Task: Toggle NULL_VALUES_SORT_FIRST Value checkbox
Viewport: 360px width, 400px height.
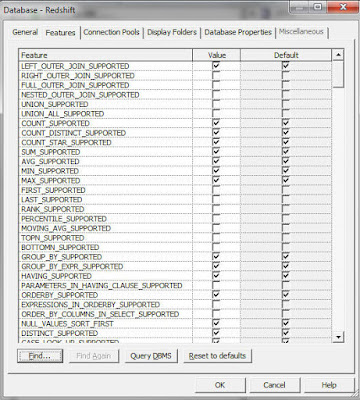Action: (x=216, y=323)
